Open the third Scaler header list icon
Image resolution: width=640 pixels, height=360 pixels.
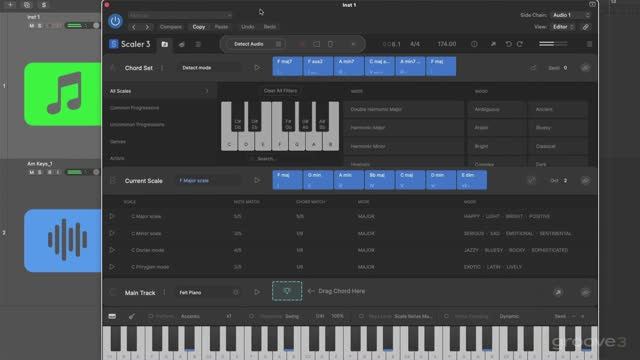pyautogui.click(x=198, y=44)
